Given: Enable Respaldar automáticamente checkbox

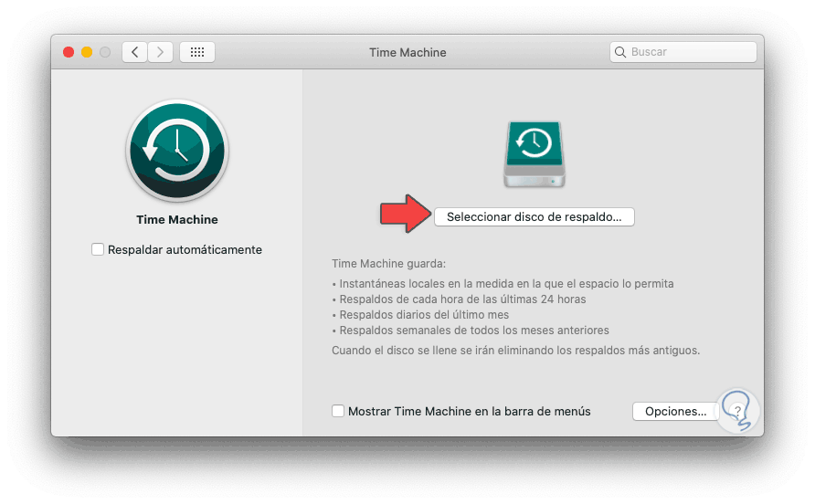Looking at the screenshot, I should (x=98, y=249).
